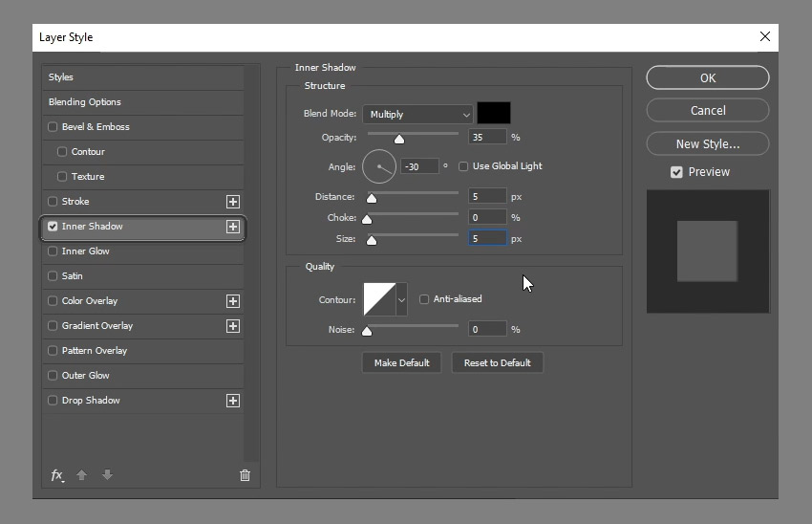Tick the Anti-aliased checkbox
The height and width of the screenshot is (524, 812).
click(x=424, y=299)
